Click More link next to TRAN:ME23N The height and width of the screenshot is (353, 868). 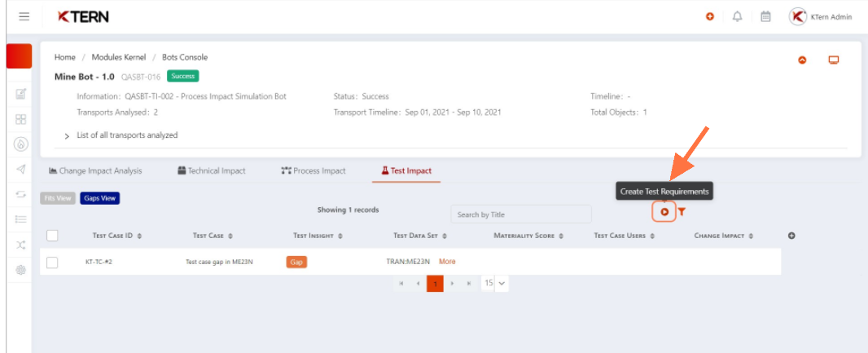tap(447, 262)
